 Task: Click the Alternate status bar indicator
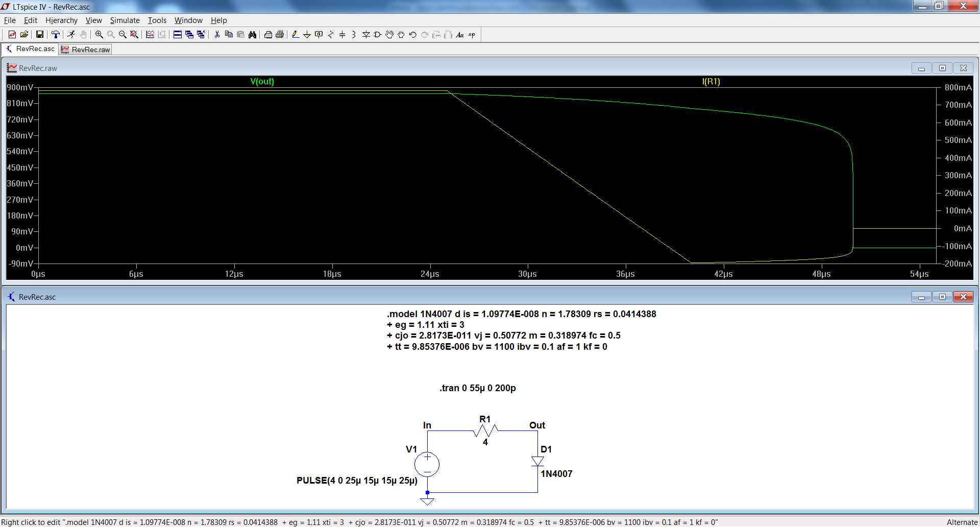pos(962,522)
